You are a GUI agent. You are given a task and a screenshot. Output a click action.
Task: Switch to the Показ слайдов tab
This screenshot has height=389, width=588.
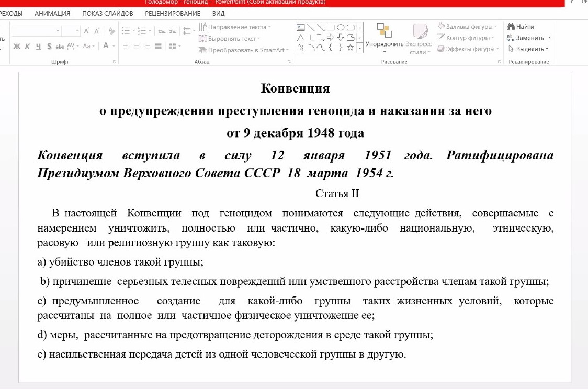pyautogui.click(x=108, y=14)
